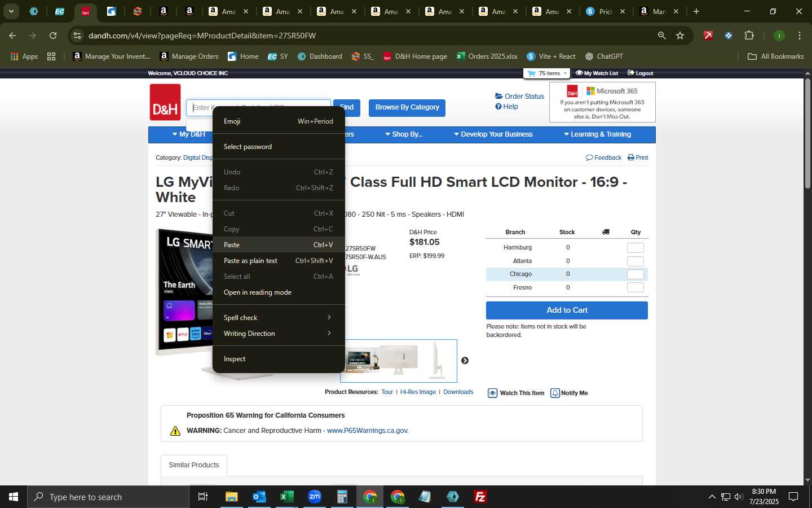812x508 pixels.
Task: Open File Explorer from the taskbar
Action: pos(231,497)
